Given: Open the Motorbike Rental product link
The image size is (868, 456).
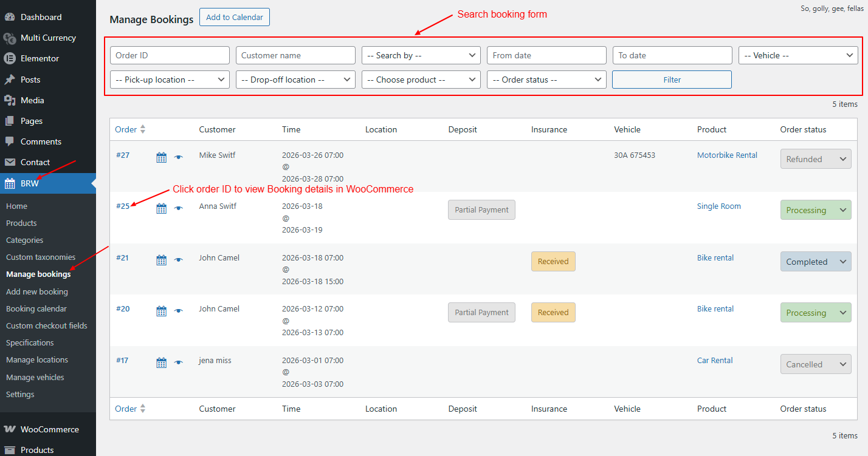Looking at the screenshot, I should (x=727, y=155).
